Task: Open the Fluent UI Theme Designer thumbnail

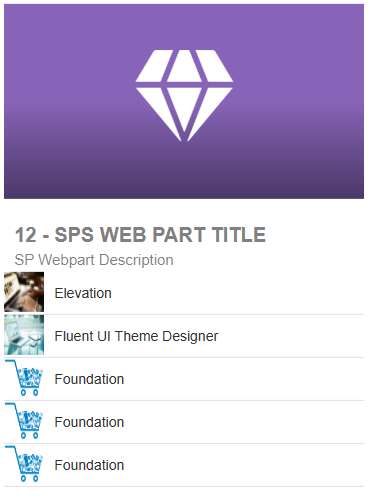Action: [24, 335]
